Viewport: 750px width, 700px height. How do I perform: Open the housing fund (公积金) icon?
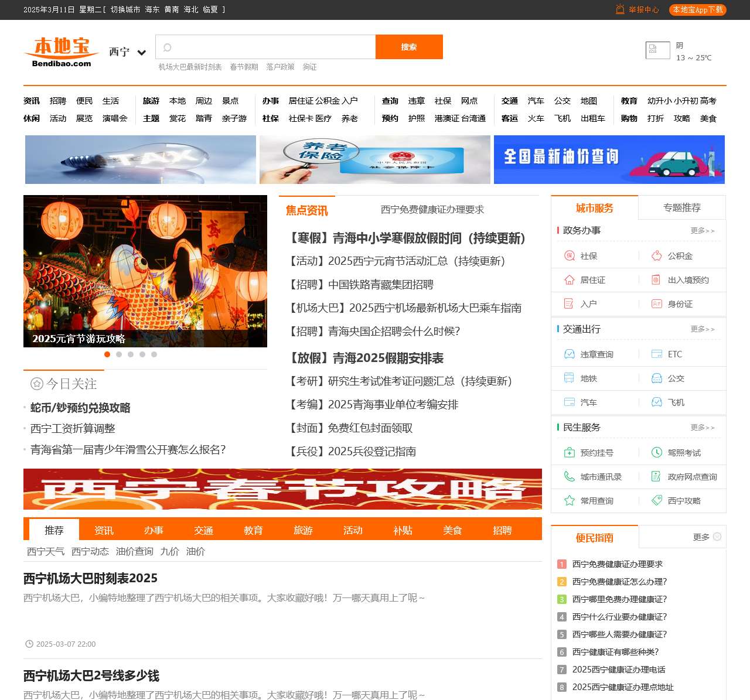coord(657,256)
